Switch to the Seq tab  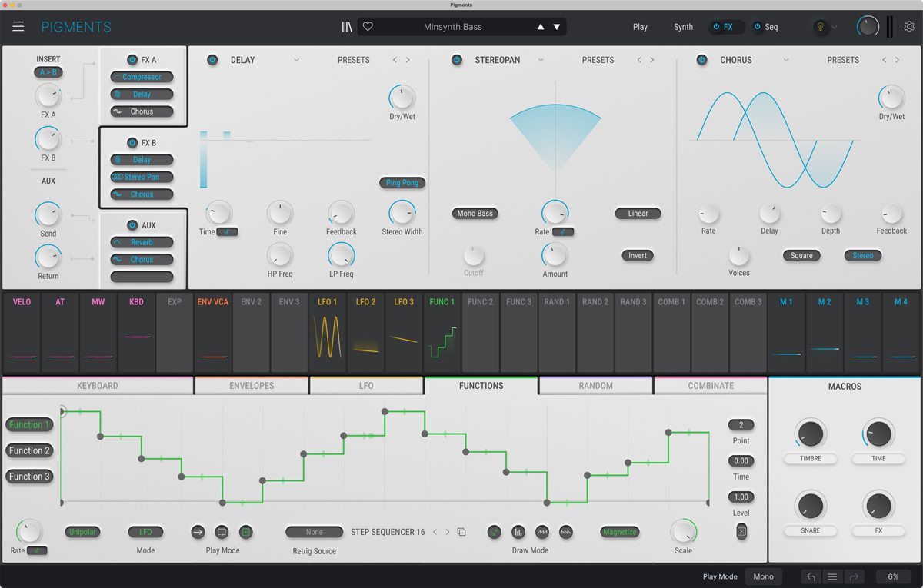pos(771,25)
